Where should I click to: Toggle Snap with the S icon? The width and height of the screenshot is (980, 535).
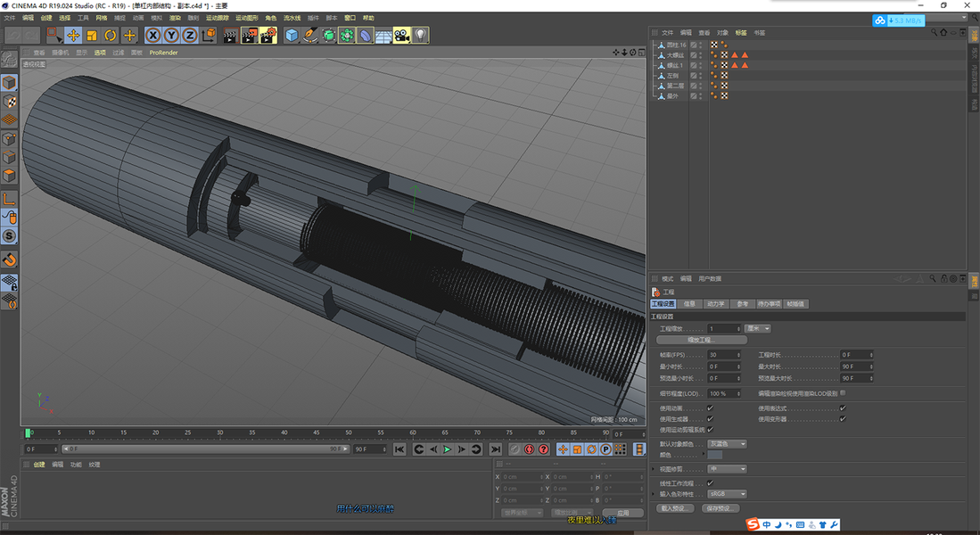10,236
